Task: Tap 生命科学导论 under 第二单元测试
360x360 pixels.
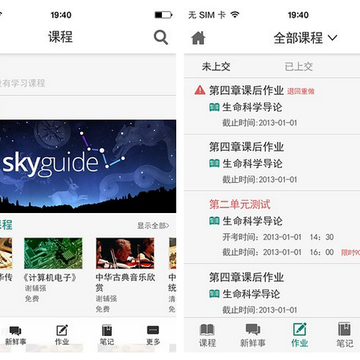Action: [252, 221]
